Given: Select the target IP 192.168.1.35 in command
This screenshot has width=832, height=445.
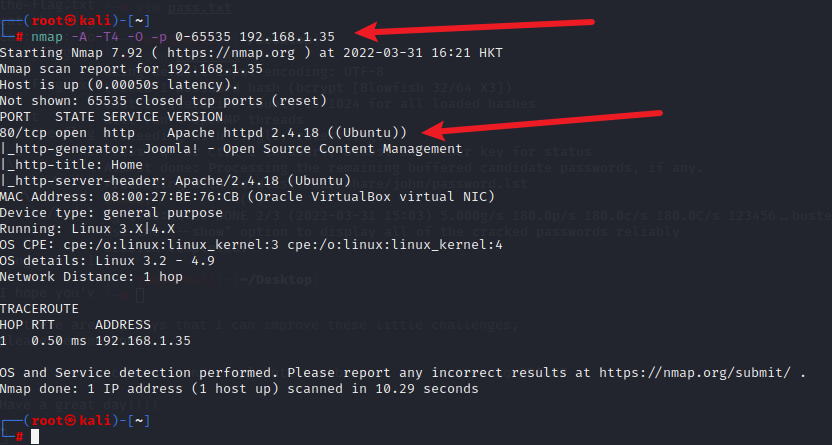Looking at the screenshot, I should coord(287,37).
